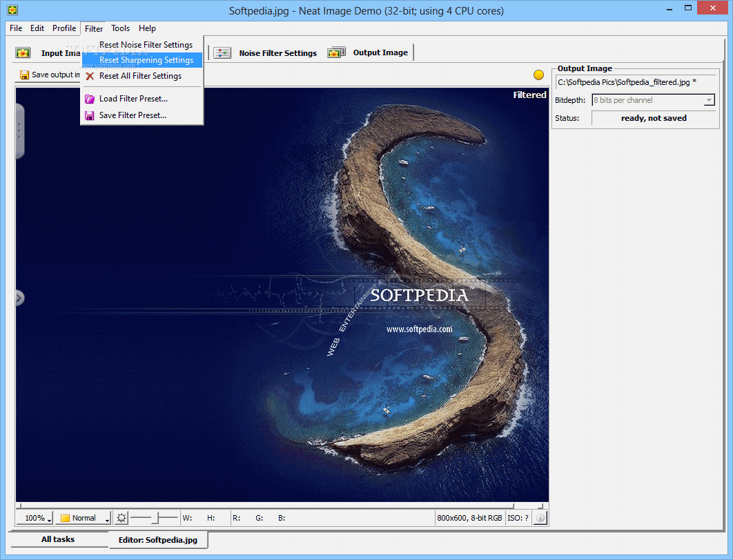
Task: Click the left side panel grip handle
Action: 19,131
